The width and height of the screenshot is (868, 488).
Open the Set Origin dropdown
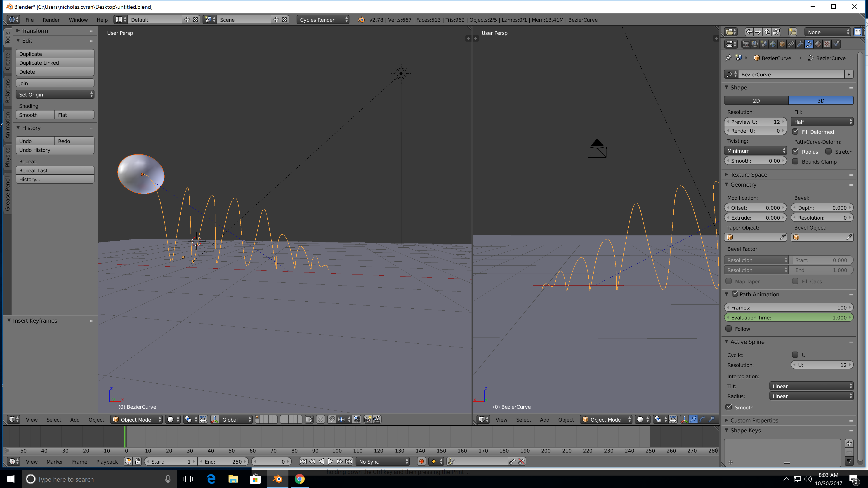tap(55, 94)
